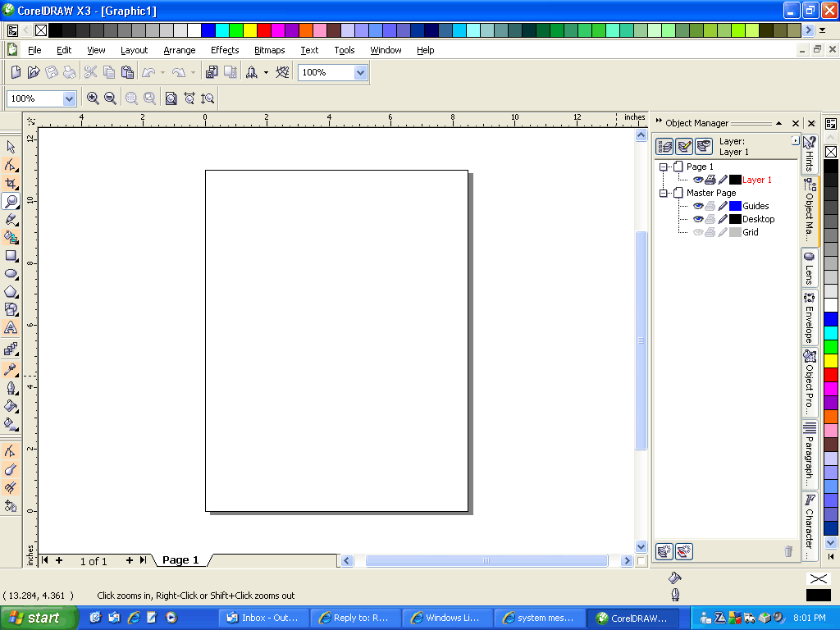840x630 pixels.
Task: Collapse the Object Manager docker arrow
Action: (779, 123)
